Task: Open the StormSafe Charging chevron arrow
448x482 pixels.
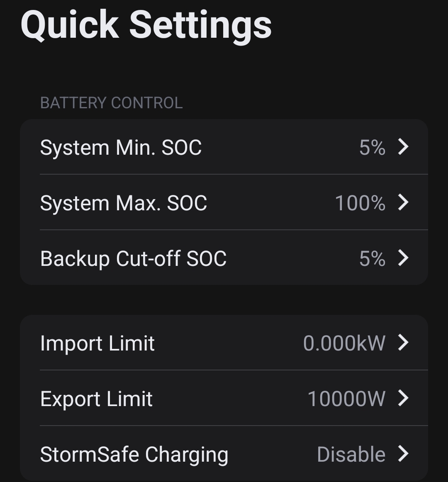Action: coord(403,454)
